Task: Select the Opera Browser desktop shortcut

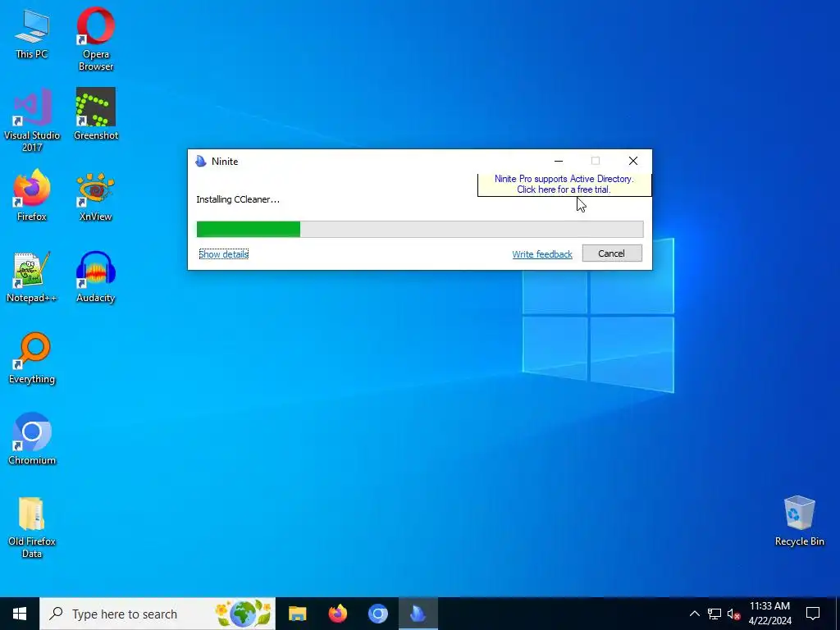Action: pos(95,39)
